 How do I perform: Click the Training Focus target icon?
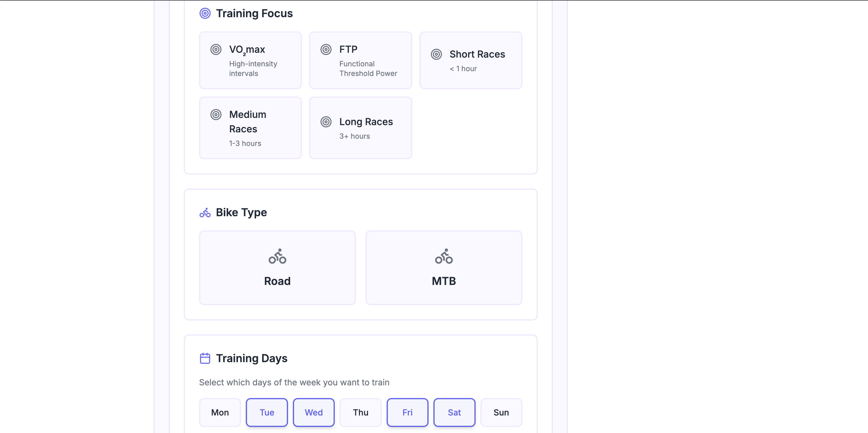tap(205, 13)
